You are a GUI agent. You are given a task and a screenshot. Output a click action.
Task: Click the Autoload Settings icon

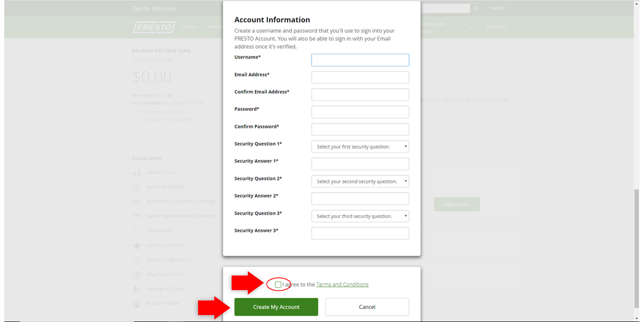137,187
